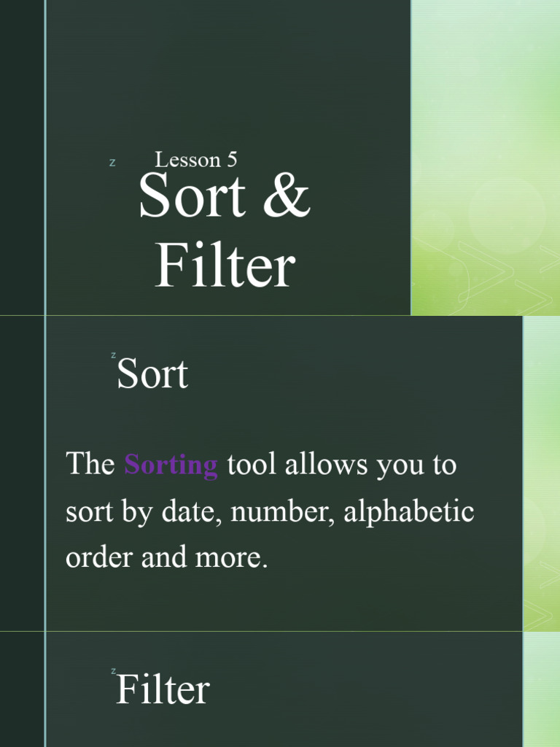Select the Lesson 5 subtitle text

pyautogui.click(x=195, y=160)
